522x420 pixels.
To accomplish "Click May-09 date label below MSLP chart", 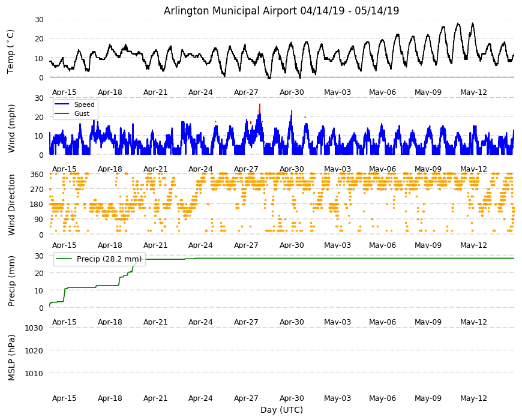I will (x=428, y=398).
